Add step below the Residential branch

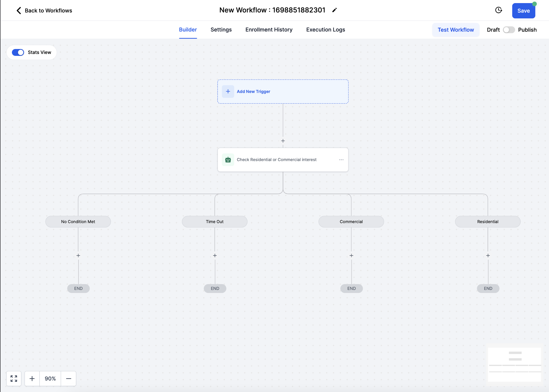[x=488, y=255]
